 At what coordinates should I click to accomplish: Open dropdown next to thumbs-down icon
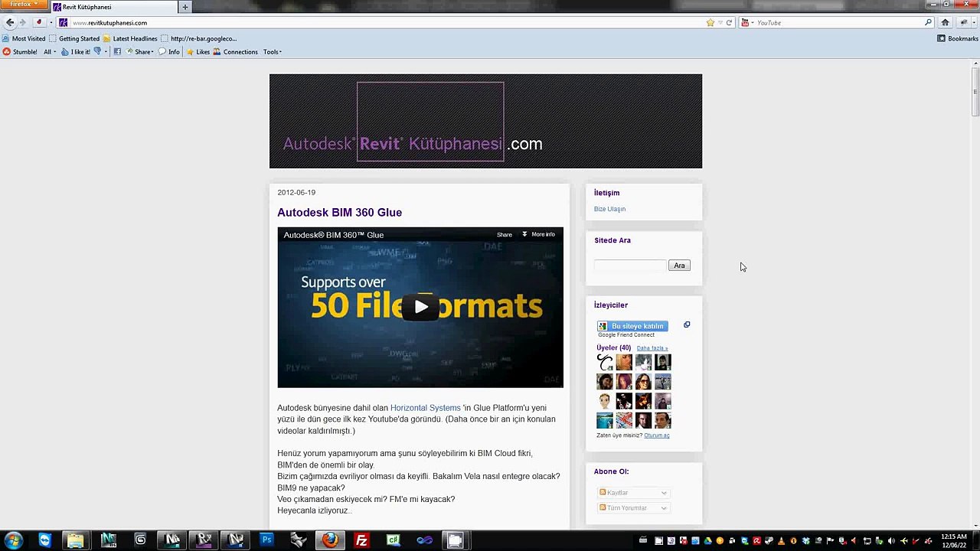click(106, 52)
